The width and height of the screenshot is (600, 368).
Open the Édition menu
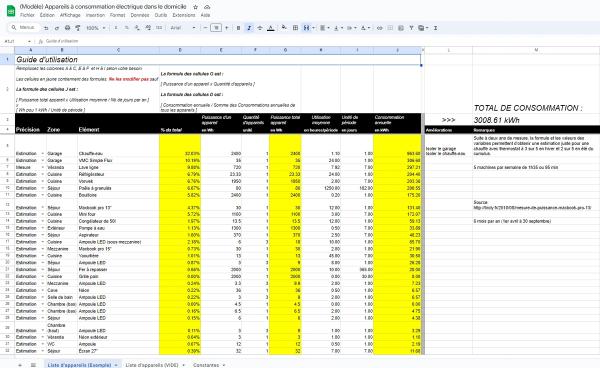(x=47, y=15)
